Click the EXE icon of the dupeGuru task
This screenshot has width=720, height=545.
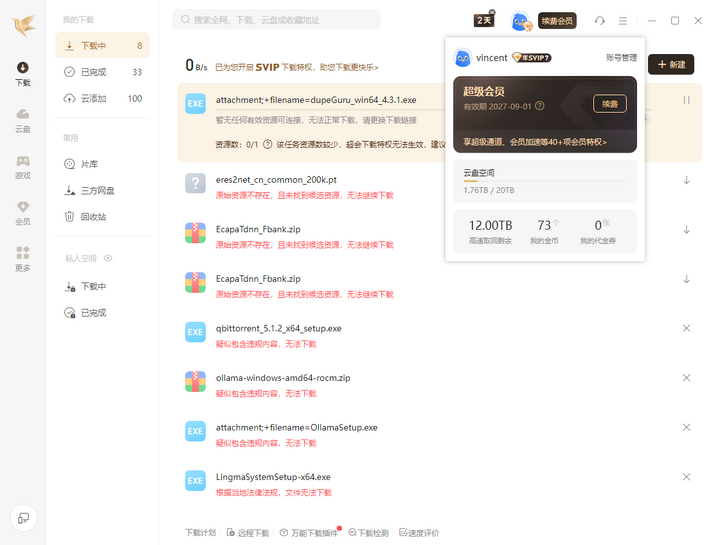coord(195,104)
